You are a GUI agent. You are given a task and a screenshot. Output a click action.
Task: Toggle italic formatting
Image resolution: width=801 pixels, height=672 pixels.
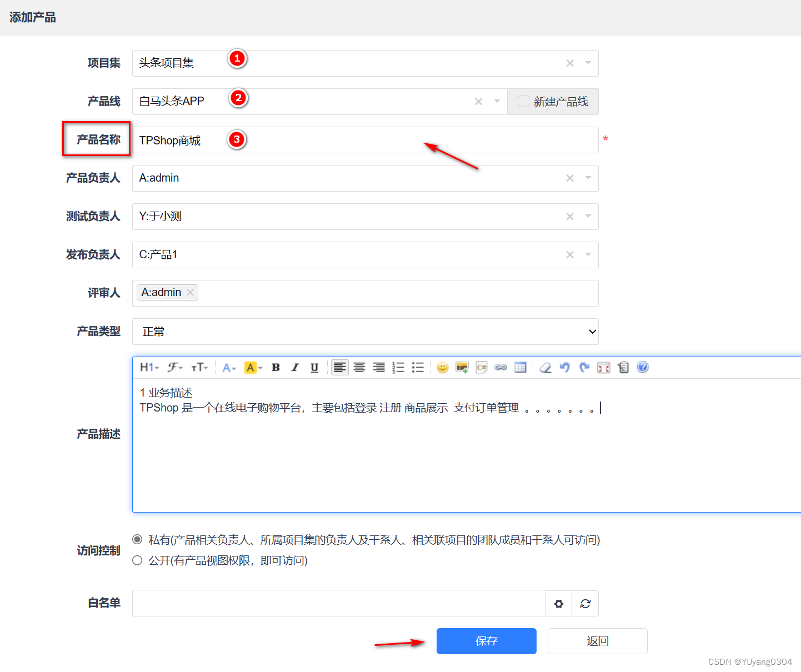pos(295,367)
